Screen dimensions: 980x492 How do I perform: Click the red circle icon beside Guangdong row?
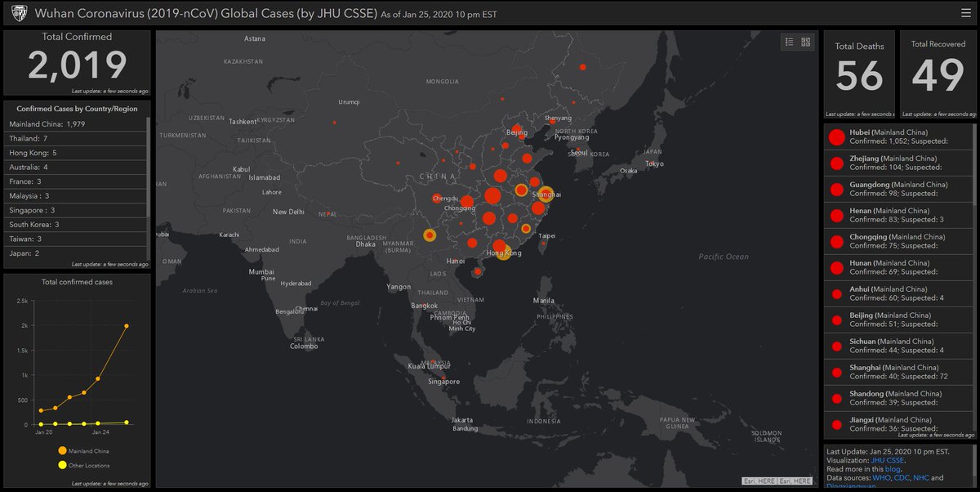[836, 189]
